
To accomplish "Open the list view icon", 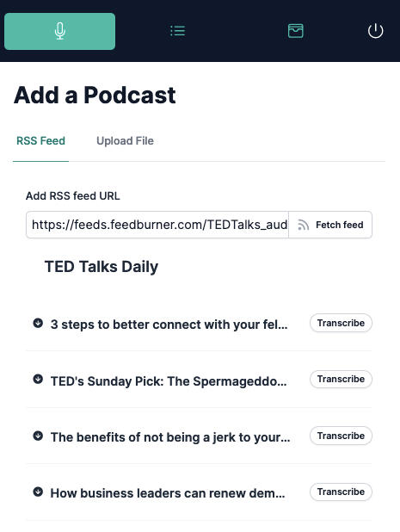I will 177,31.
